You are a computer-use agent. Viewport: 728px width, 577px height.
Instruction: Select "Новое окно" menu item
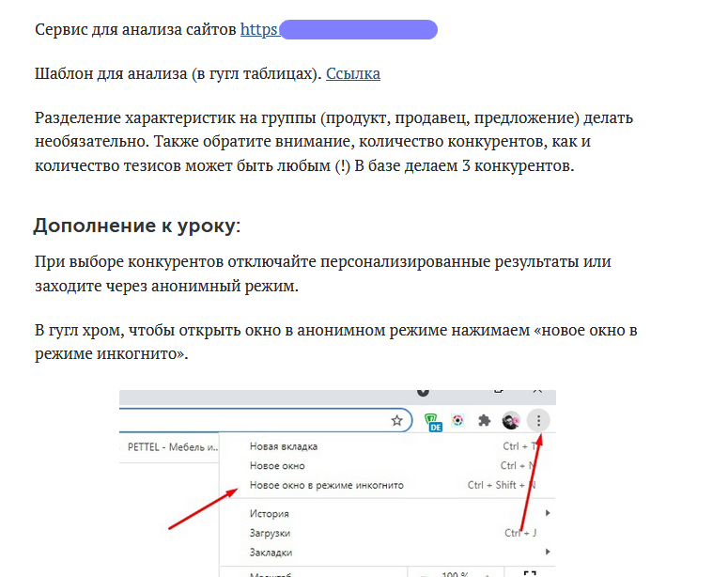[277, 466]
